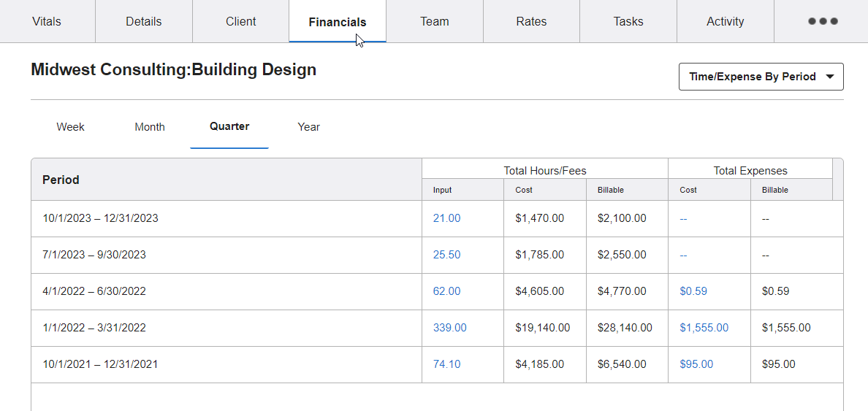Open the 21.00 input hours link
This screenshot has height=411, width=868.
pyautogui.click(x=446, y=218)
